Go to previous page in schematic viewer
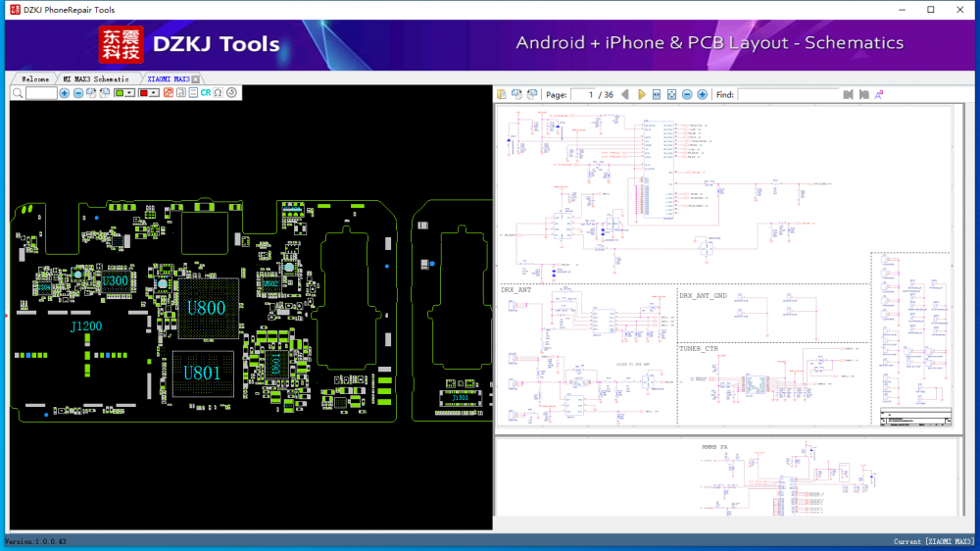Screen dimensions: 980x551 coord(625,94)
